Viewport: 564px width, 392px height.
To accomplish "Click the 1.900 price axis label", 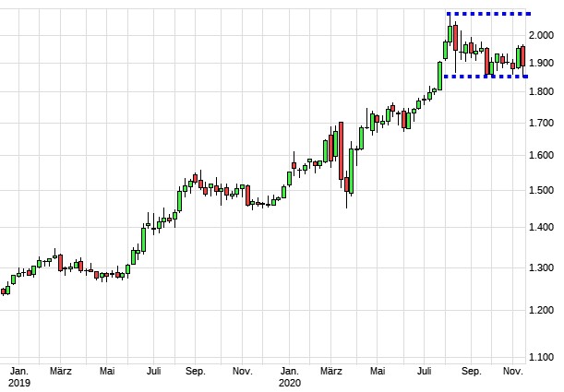I will point(541,64).
